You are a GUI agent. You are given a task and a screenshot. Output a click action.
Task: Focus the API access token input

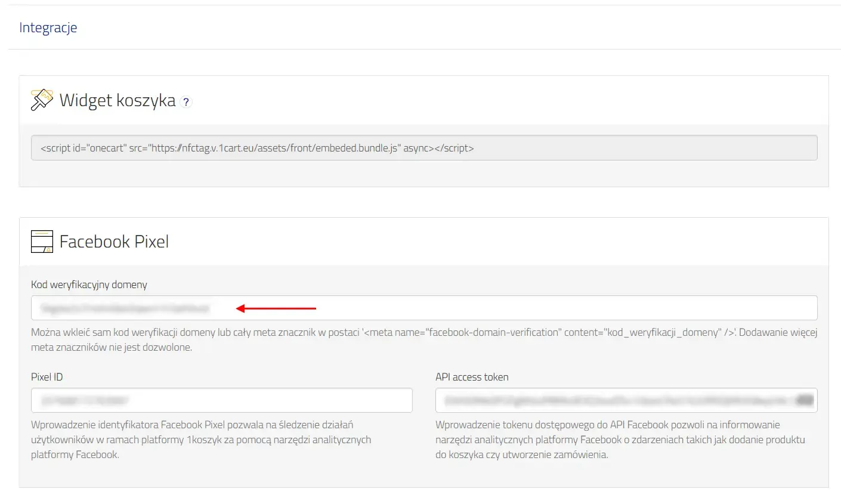click(626, 400)
